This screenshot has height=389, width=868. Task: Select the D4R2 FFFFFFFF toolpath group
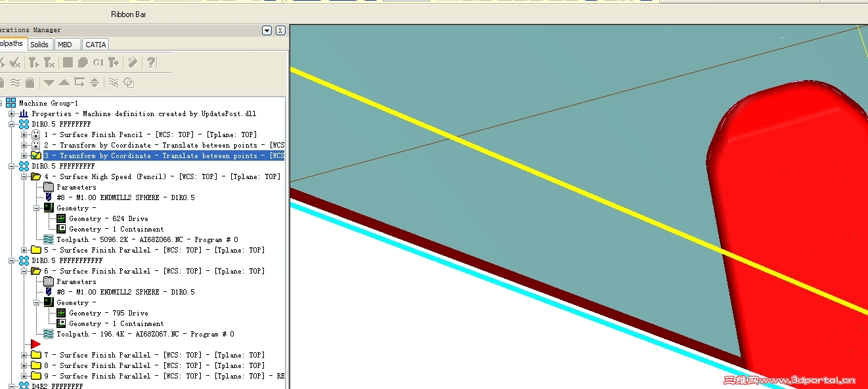tap(57, 386)
